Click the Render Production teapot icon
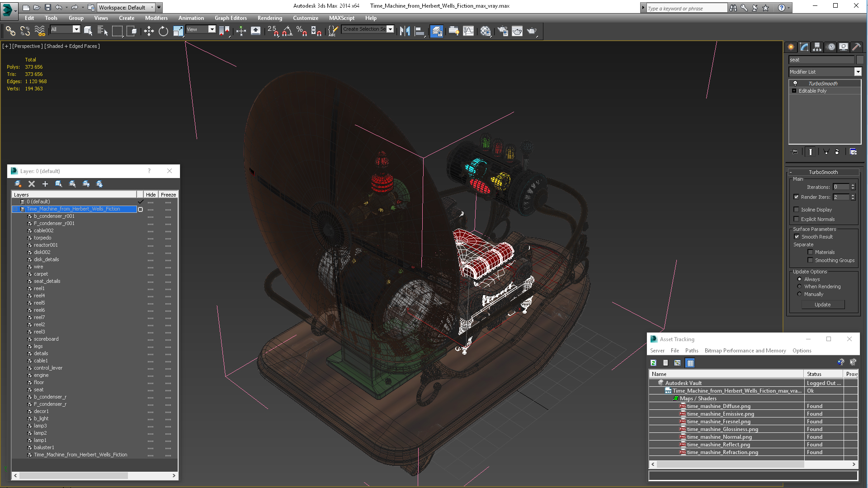The image size is (868, 488). tap(532, 31)
